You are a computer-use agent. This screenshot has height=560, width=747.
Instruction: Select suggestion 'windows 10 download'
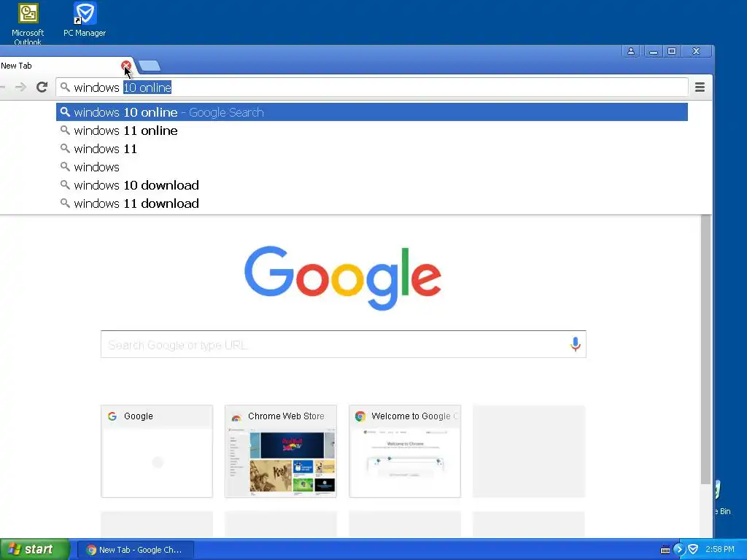pos(371,185)
